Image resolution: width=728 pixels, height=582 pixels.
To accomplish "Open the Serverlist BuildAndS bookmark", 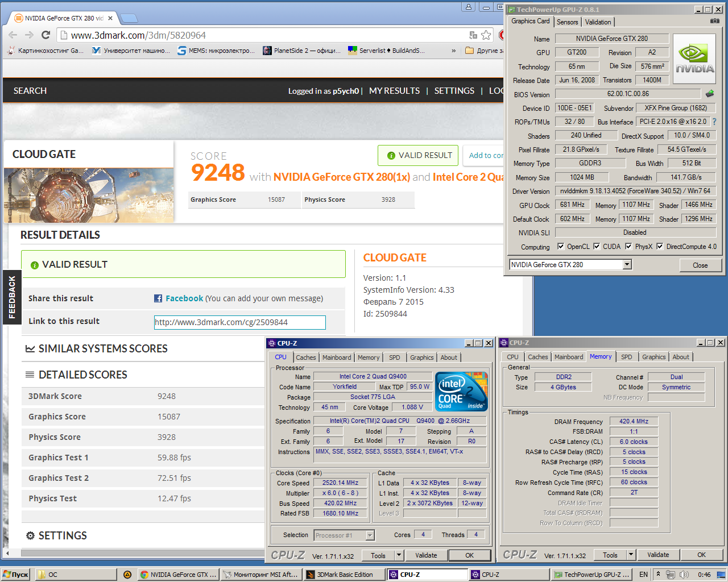I will [x=387, y=51].
